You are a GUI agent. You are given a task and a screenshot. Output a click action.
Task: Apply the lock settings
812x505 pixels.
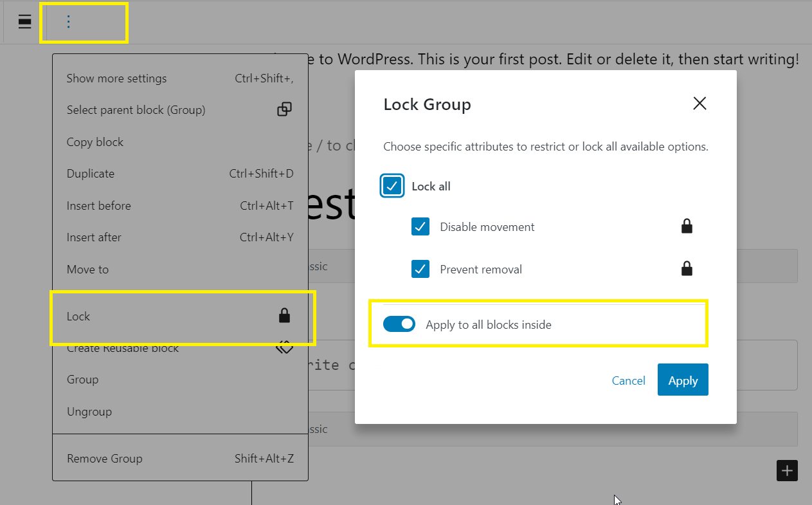point(683,380)
